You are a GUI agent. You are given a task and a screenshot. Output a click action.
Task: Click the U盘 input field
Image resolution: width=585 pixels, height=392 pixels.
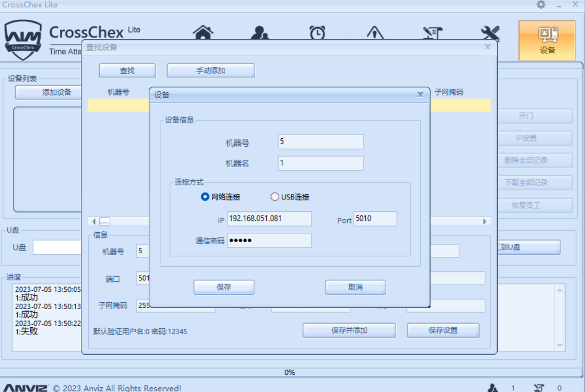(57, 247)
